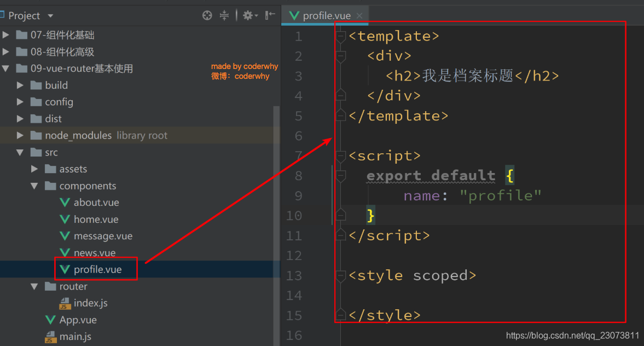The image size is (644, 346).
Task: Click the 'library root' label
Action: pyautogui.click(x=142, y=136)
